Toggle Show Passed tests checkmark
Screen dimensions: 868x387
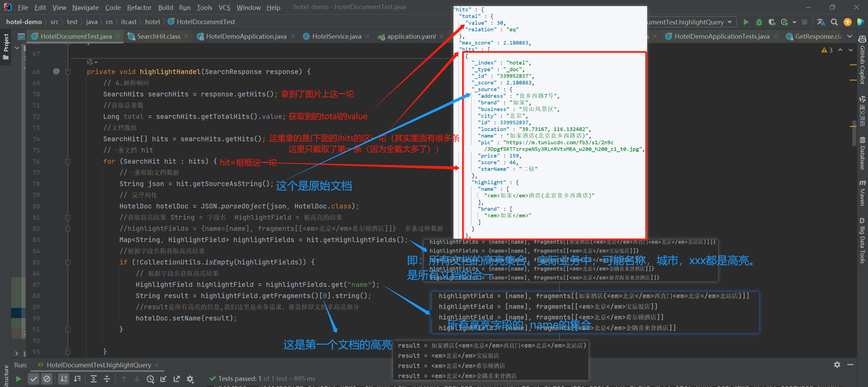[33, 379]
